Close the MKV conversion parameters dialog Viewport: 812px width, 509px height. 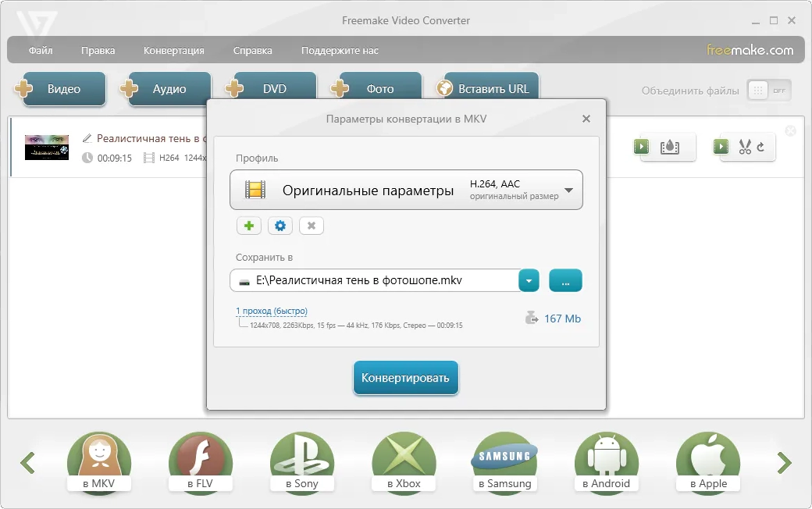(x=586, y=119)
